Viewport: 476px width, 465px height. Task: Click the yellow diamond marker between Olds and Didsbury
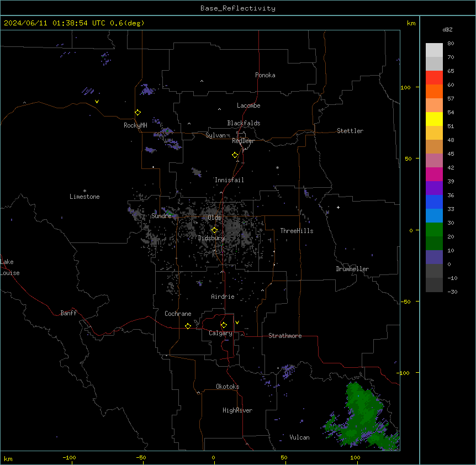pos(214,230)
